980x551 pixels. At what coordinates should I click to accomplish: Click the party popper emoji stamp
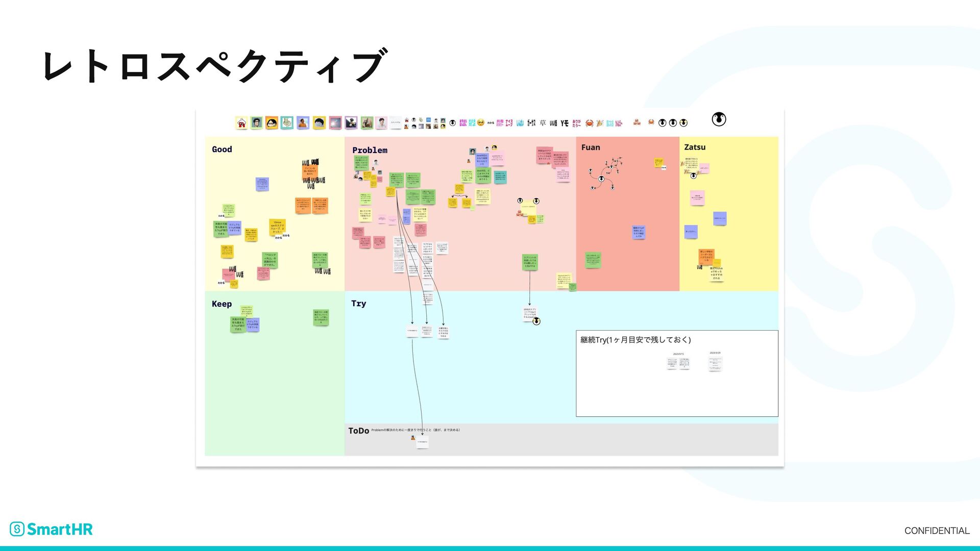coord(600,123)
